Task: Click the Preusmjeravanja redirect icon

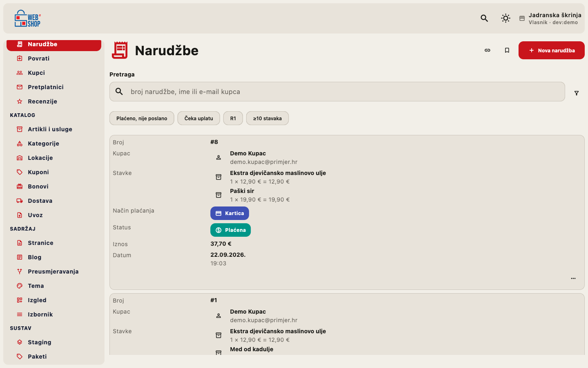Action: (20, 272)
